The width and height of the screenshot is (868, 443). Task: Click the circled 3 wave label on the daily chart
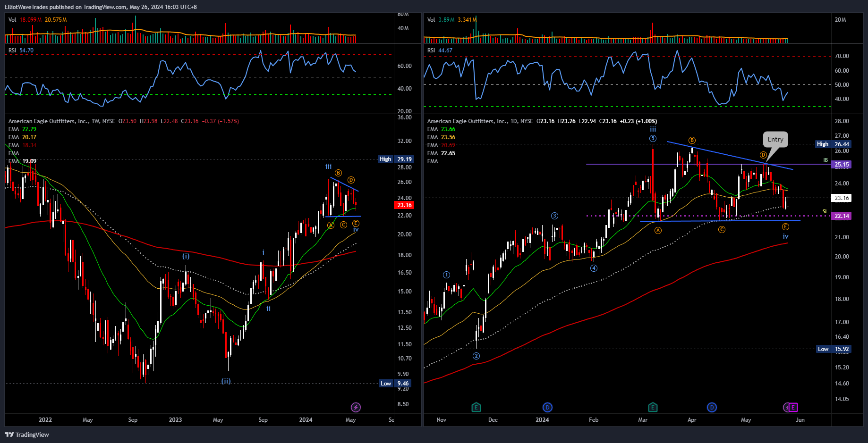554,216
